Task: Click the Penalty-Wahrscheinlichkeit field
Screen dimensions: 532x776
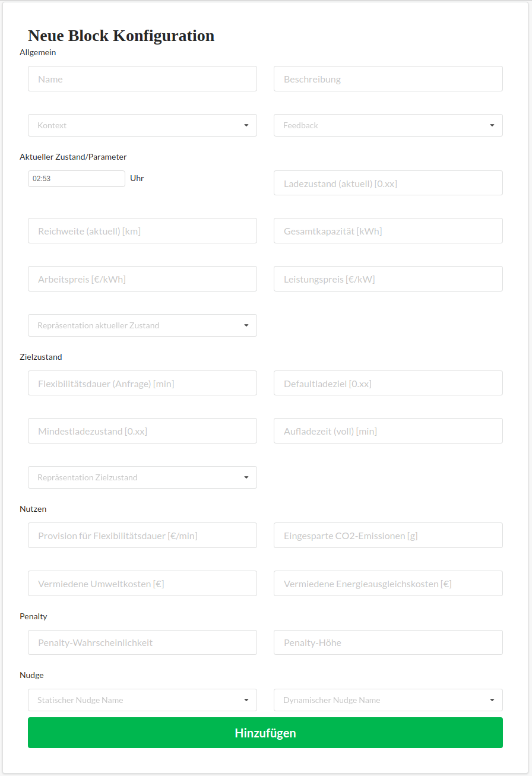Action: pos(142,642)
